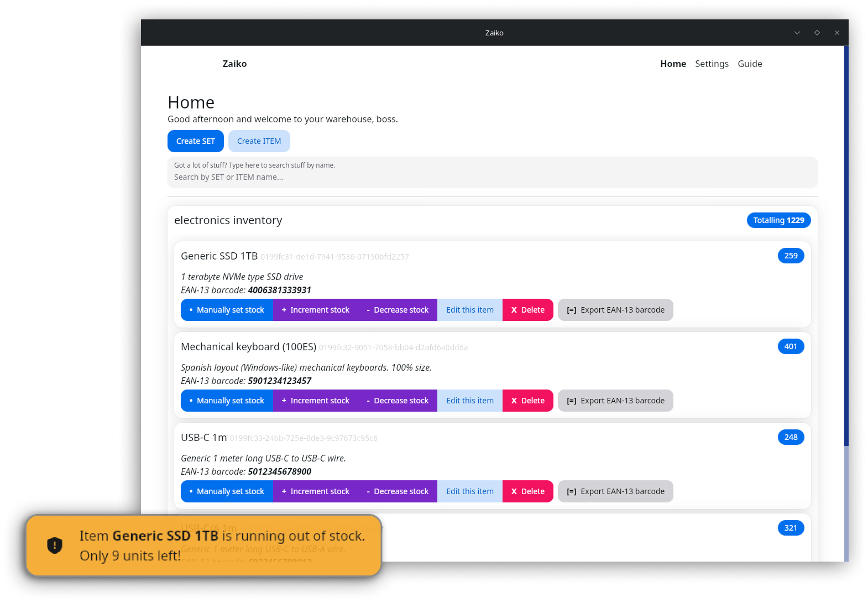Go to Home in navigation

(673, 64)
